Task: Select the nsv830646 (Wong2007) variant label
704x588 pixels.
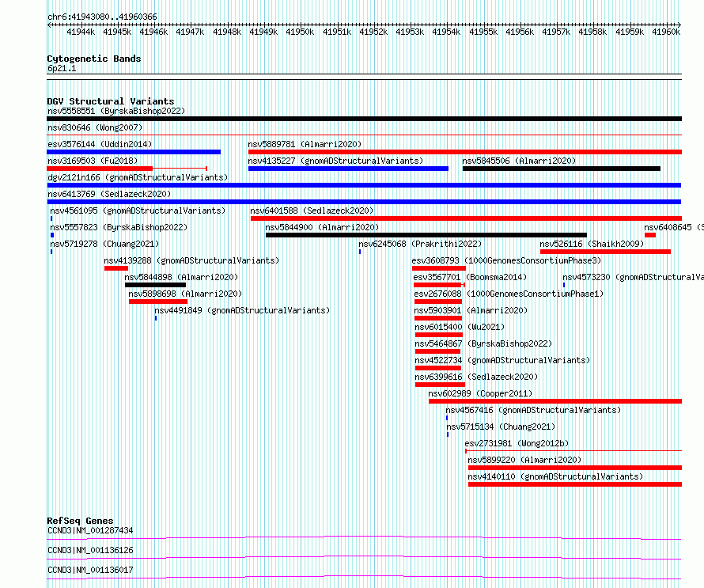Action: (95, 127)
